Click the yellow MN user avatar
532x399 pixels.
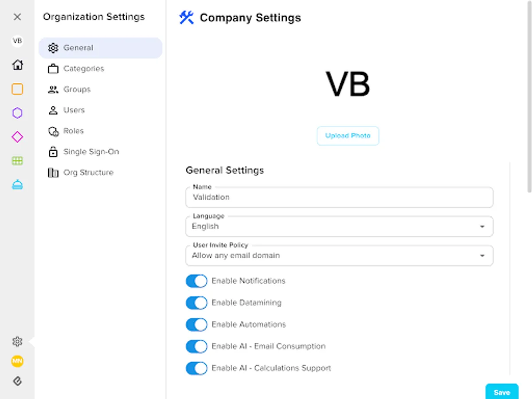click(x=17, y=361)
